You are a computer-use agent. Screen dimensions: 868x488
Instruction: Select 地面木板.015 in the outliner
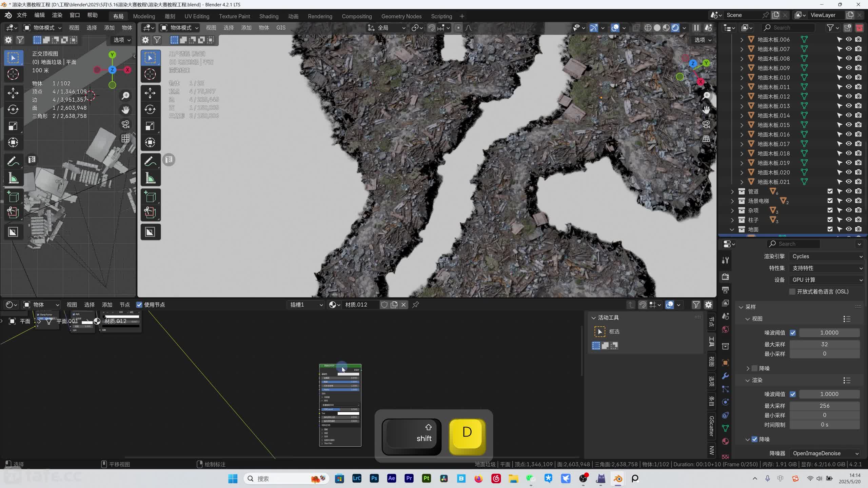pyautogui.click(x=773, y=125)
